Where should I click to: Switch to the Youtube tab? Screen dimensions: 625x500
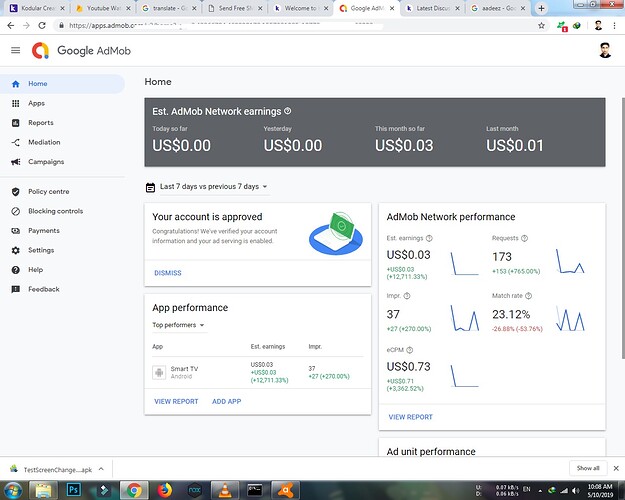pos(103,8)
